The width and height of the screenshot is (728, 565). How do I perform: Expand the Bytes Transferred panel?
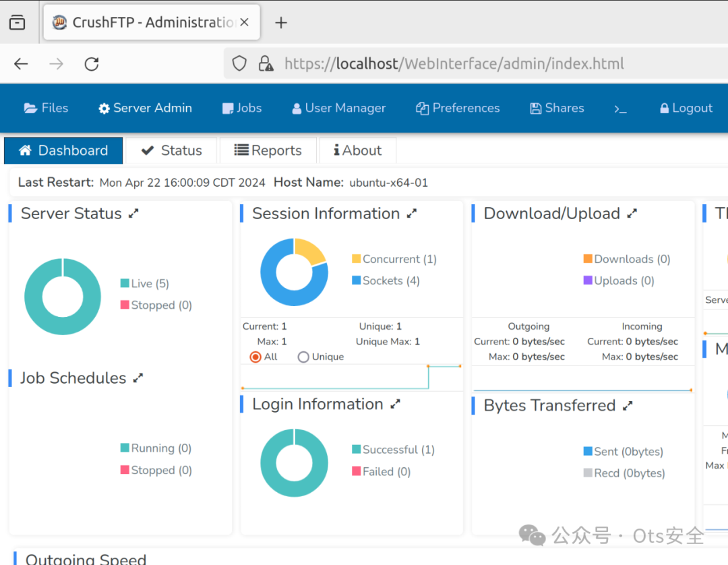click(628, 406)
